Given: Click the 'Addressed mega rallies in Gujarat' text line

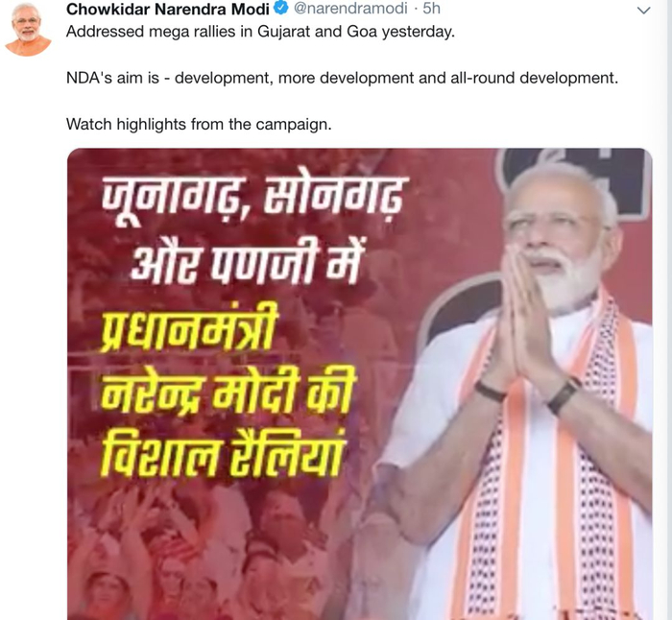Looking at the screenshot, I should (x=260, y=32).
